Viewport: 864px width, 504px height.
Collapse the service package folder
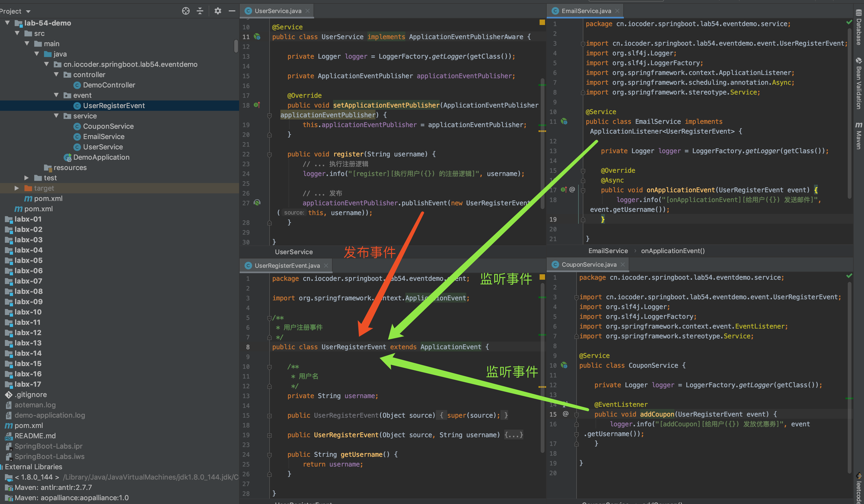pyautogui.click(x=57, y=116)
